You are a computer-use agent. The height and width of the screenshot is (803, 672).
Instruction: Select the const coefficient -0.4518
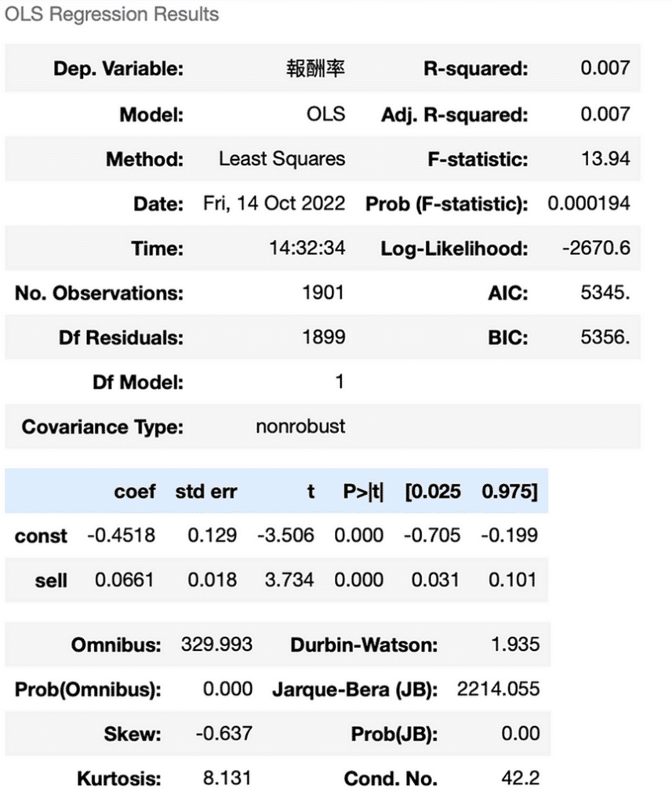click(121, 536)
